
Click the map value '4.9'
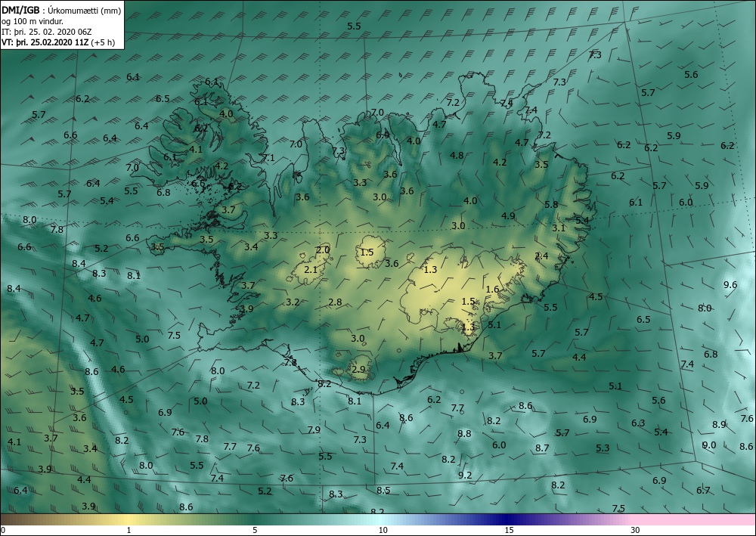click(508, 216)
